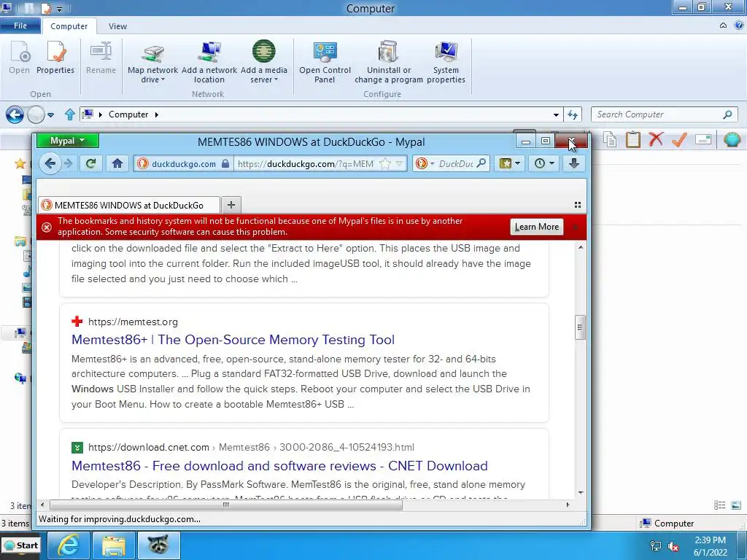Open Memtest86 CNET Download link
The image size is (747, 560).
[x=279, y=466]
